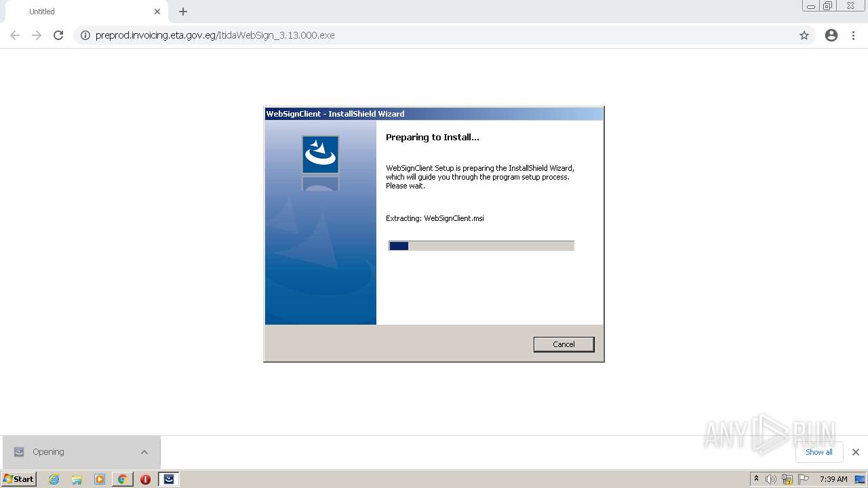Click the extraction progress bar
Screen dimensions: 868x488
[x=481, y=246]
